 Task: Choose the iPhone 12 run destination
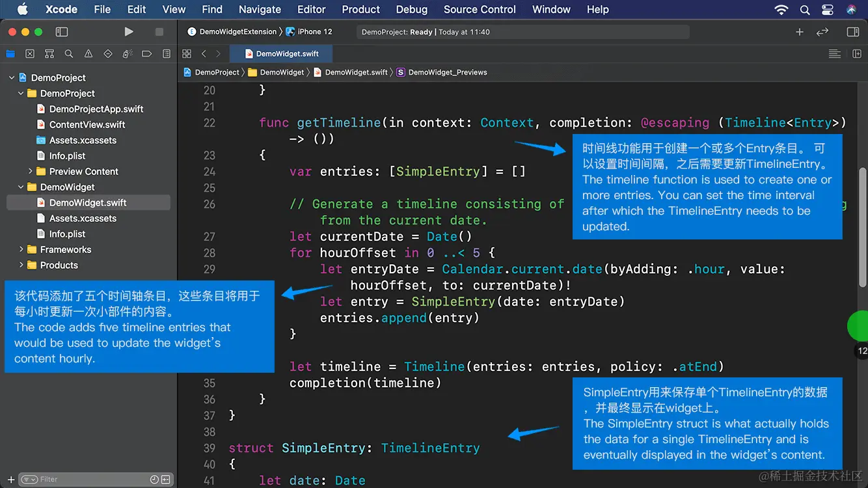pyautogui.click(x=309, y=31)
